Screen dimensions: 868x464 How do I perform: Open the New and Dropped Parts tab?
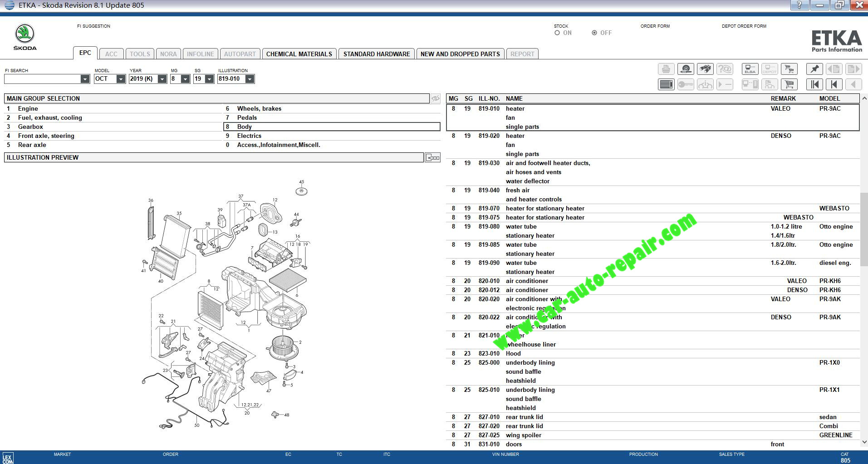click(x=460, y=54)
